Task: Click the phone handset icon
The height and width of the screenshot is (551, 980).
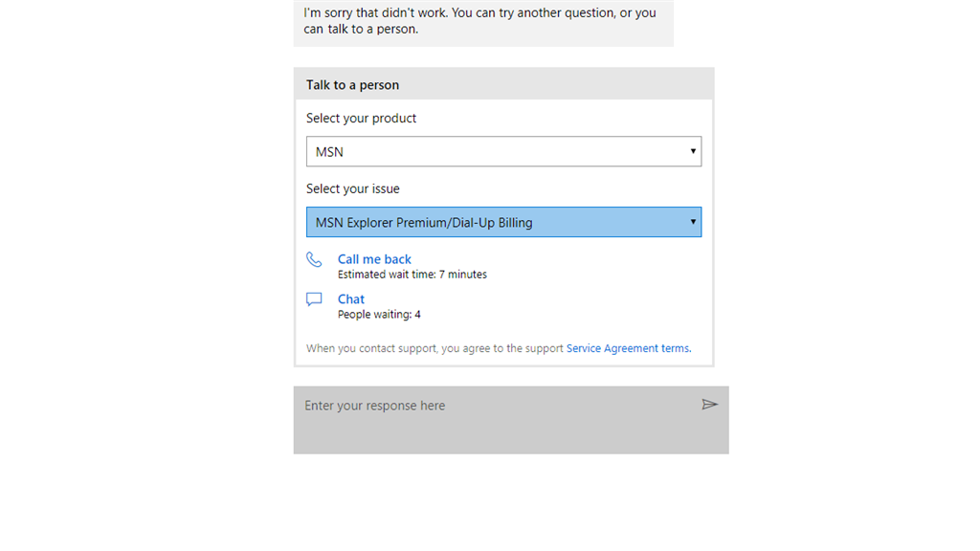Action: [314, 259]
